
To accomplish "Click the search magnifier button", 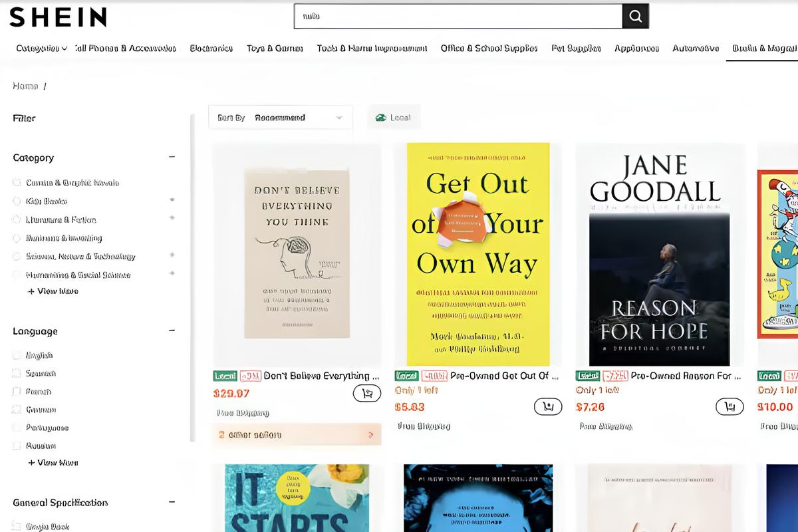I will coord(635,17).
